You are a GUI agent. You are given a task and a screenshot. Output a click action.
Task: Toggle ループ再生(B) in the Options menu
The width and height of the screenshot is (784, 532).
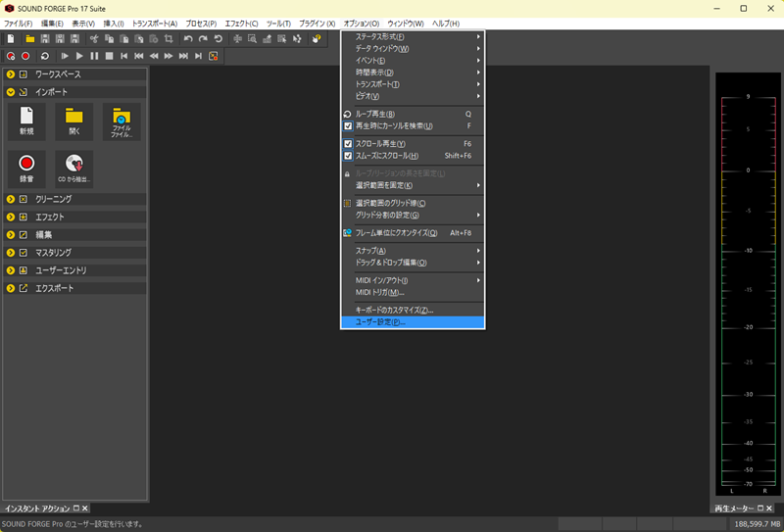pyautogui.click(x=413, y=114)
